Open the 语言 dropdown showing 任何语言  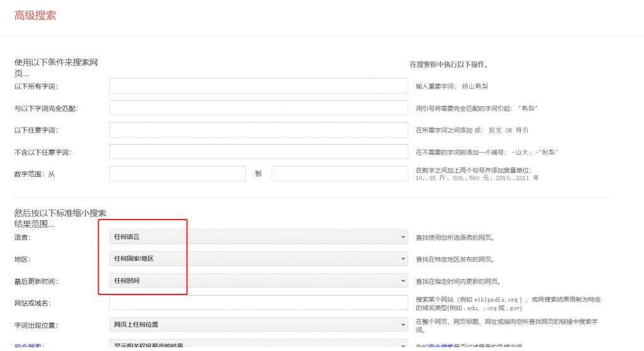click(x=258, y=237)
